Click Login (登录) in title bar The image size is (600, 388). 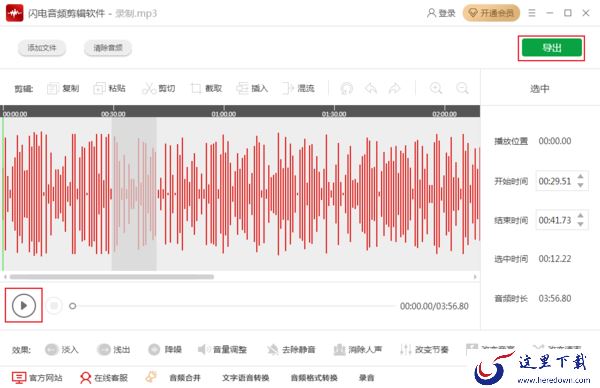pos(441,13)
